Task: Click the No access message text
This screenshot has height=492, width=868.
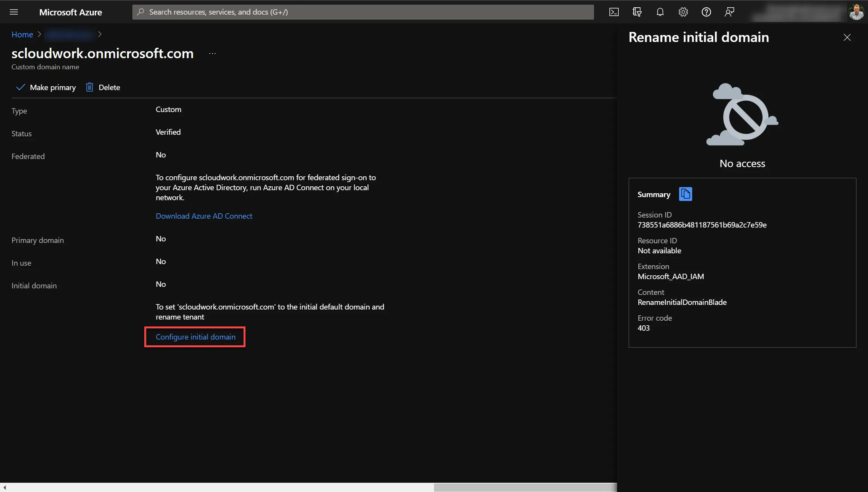Action: (742, 164)
